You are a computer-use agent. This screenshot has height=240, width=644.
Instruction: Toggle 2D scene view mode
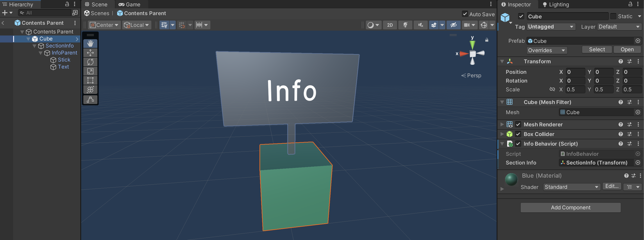click(390, 25)
